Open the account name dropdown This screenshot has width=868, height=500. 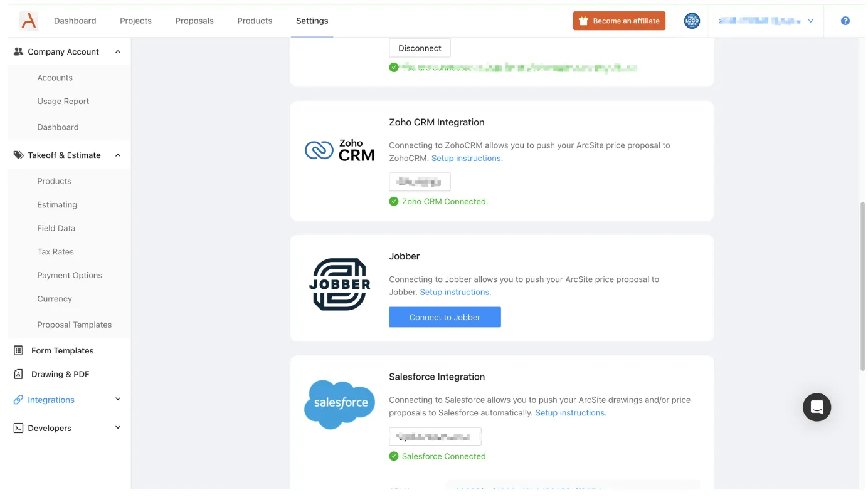coord(766,21)
